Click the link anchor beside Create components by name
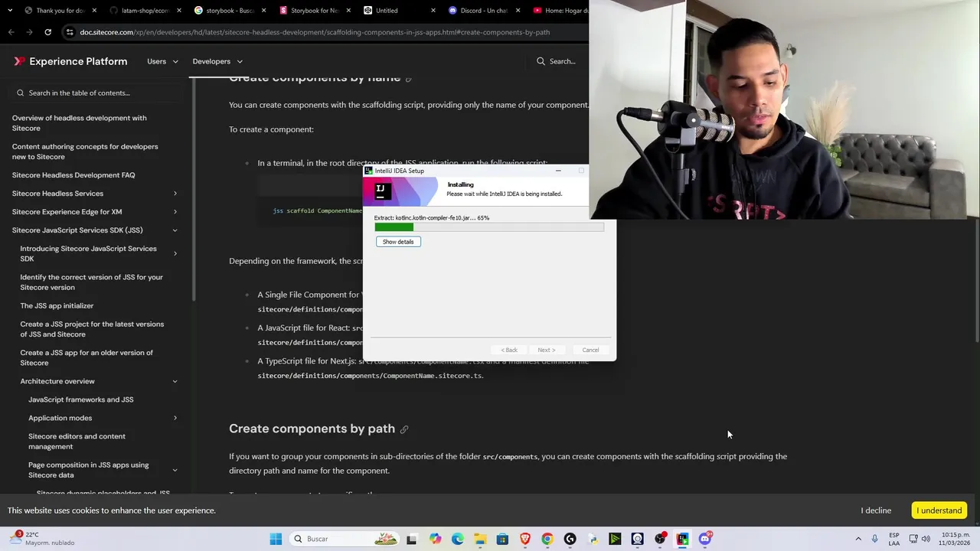 [409, 78]
